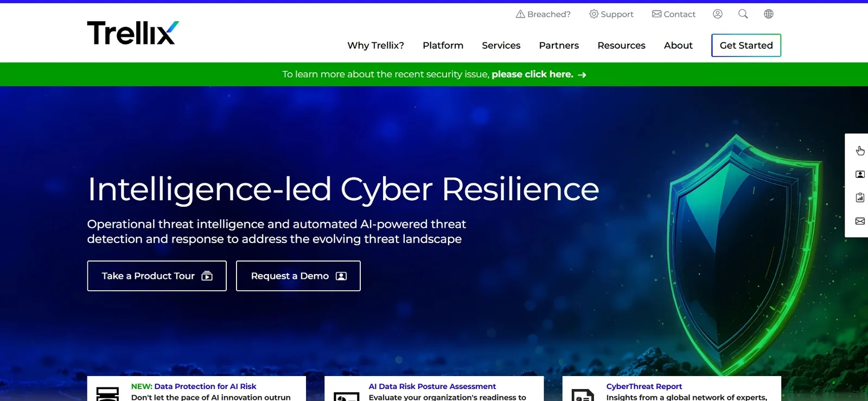Click the Get Started button
Screen dimensions: 868x401
pos(746,46)
